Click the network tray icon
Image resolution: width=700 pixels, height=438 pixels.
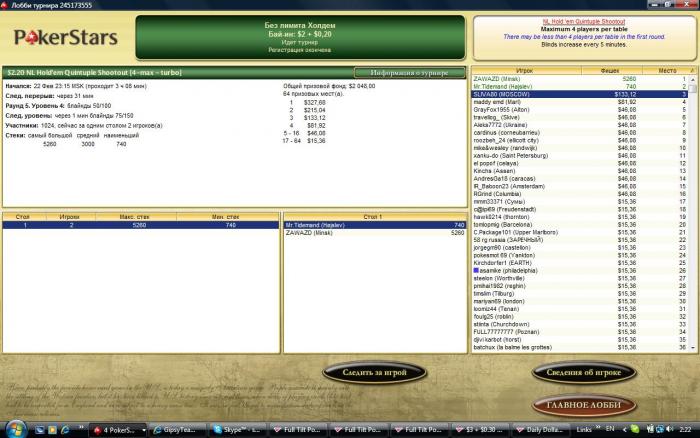[659, 430]
